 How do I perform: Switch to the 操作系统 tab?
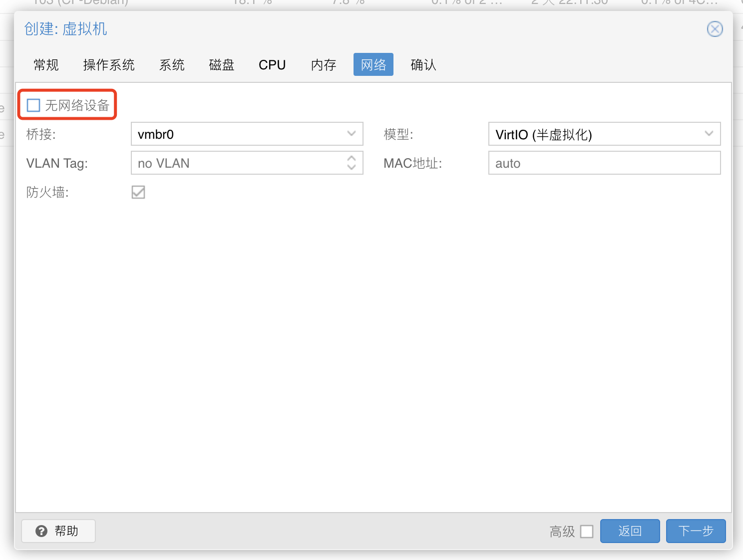click(109, 65)
